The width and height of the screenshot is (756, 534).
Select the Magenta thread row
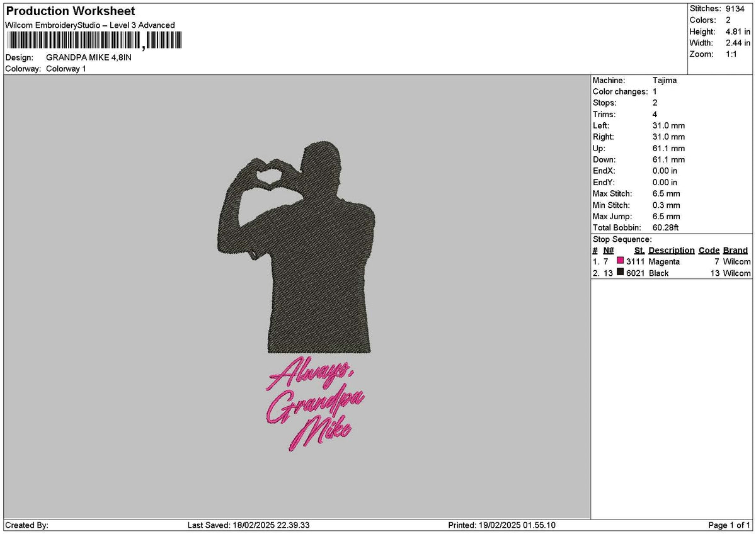672,261
